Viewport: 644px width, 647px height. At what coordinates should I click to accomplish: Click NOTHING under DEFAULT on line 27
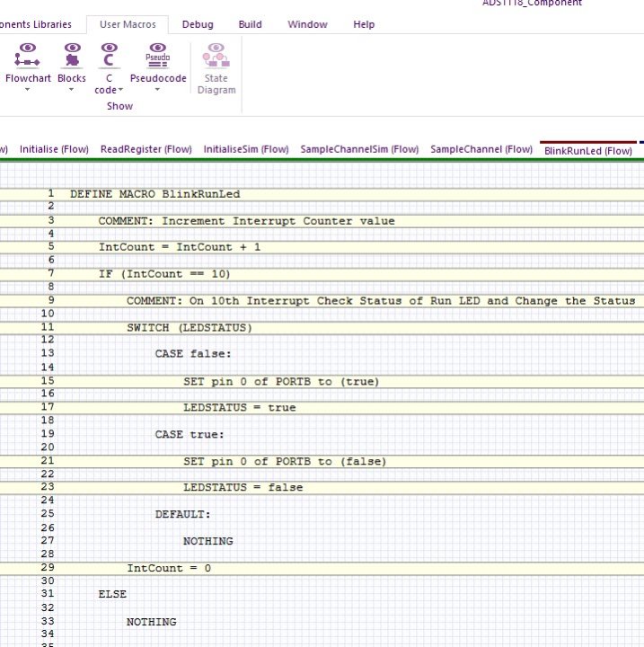(x=207, y=541)
